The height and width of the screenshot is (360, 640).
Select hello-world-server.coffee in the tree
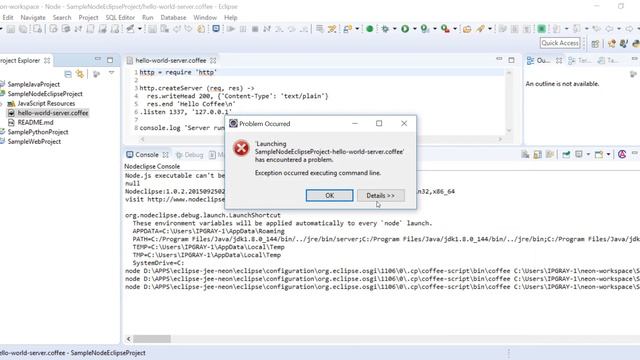click(53, 113)
